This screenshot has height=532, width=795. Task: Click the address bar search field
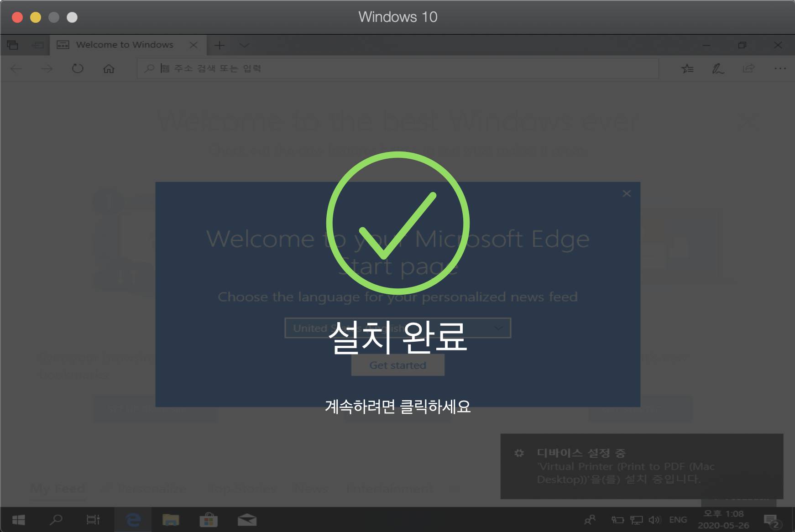point(397,68)
